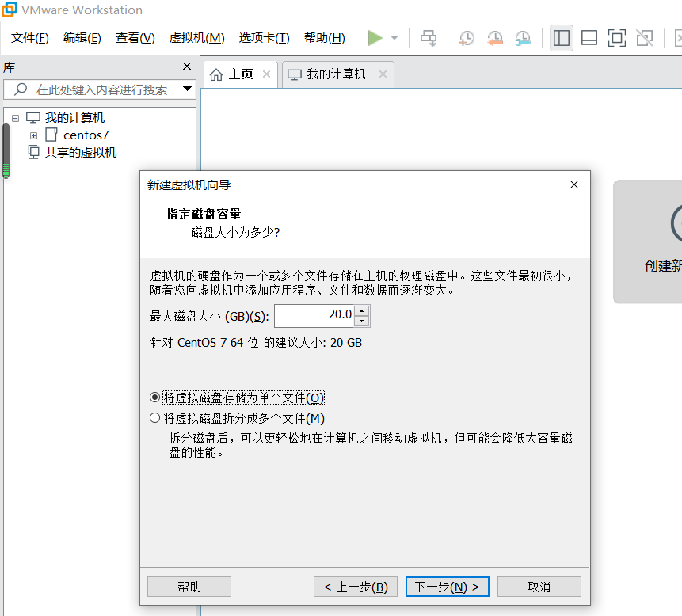Open the 选项卡(T) menu
This screenshot has width=682, height=616.
tap(264, 38)
